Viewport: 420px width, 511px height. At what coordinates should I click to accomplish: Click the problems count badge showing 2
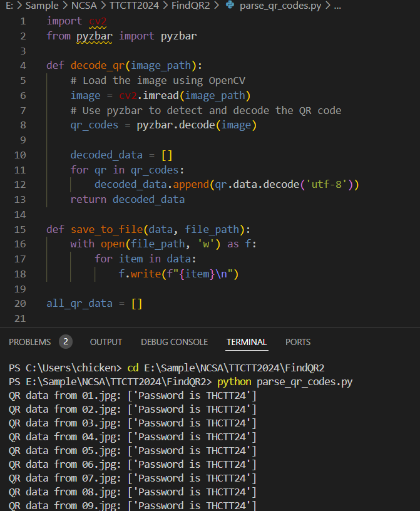(x=66, y=341)
